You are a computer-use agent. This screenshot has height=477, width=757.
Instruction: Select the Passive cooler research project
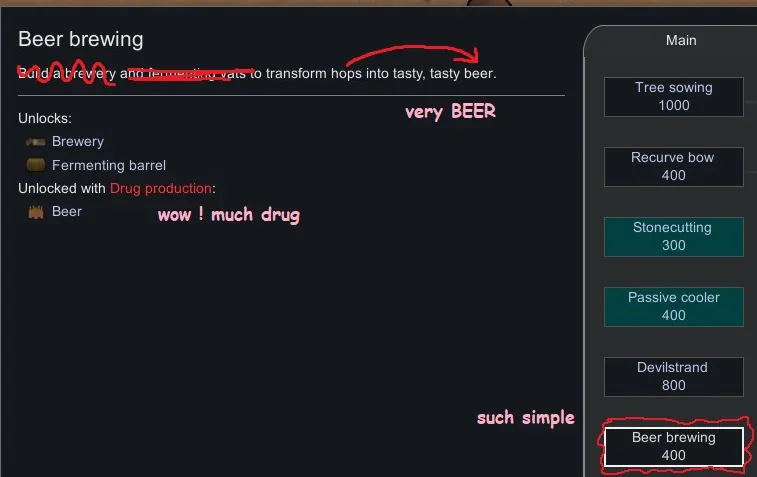pyautogui.click(x=673, y=307)
